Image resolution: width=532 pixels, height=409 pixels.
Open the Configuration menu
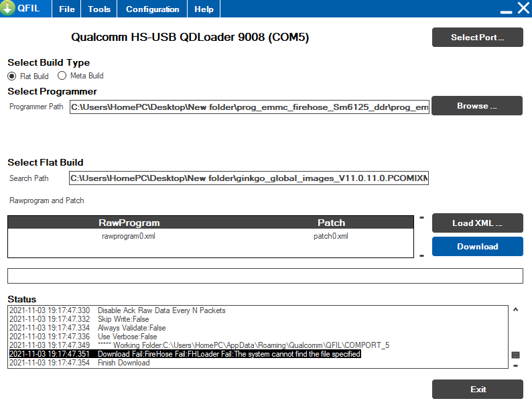coord(152,9)
